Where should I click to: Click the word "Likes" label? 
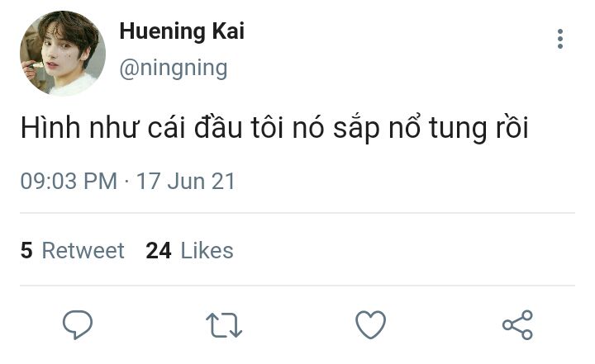[207, 251]
